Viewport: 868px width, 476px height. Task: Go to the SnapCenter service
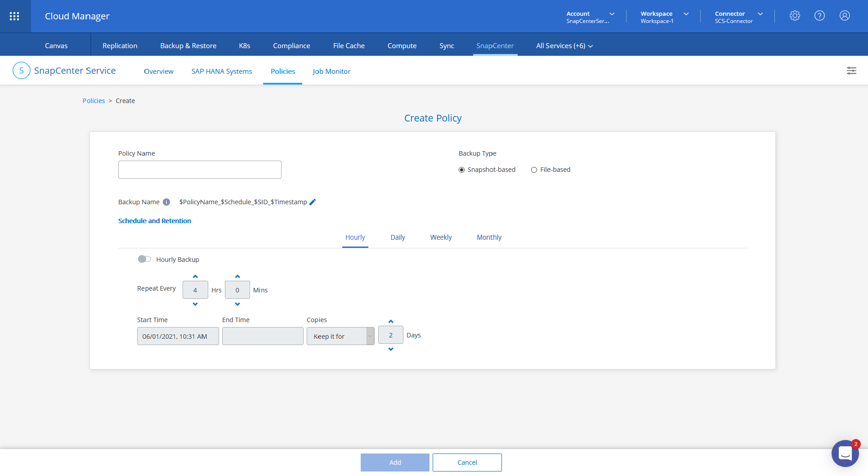coord(495,46)
